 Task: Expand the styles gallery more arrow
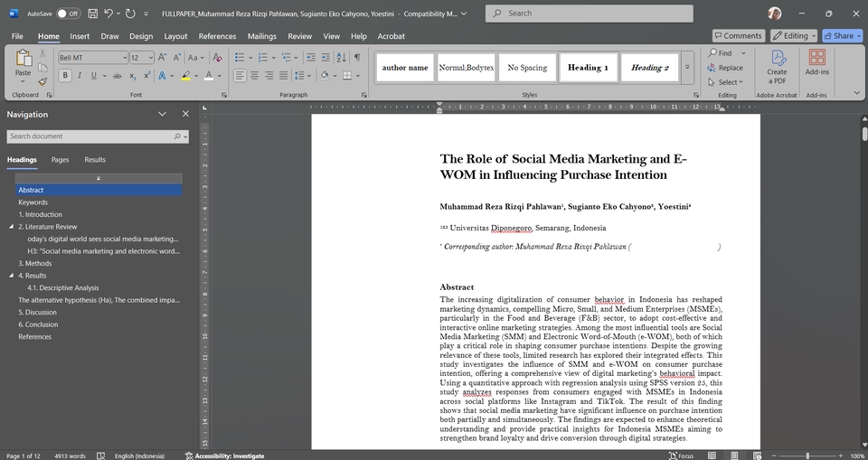[687, 68]
